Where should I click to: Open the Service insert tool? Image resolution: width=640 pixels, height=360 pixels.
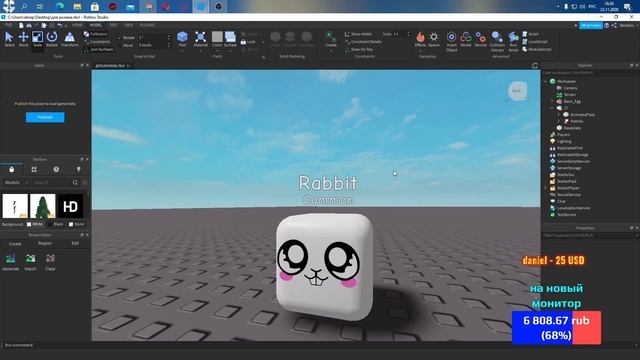click(x=480, y=38)
